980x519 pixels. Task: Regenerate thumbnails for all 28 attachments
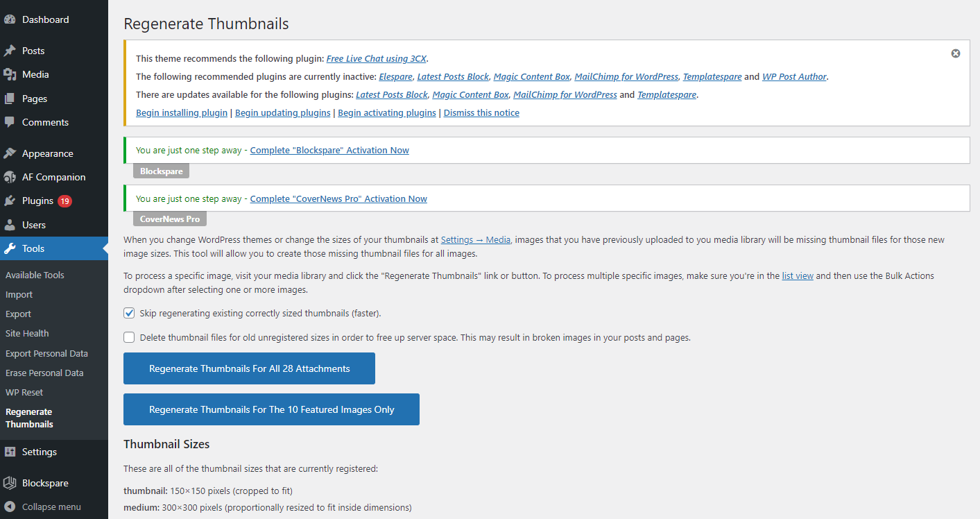249,368
